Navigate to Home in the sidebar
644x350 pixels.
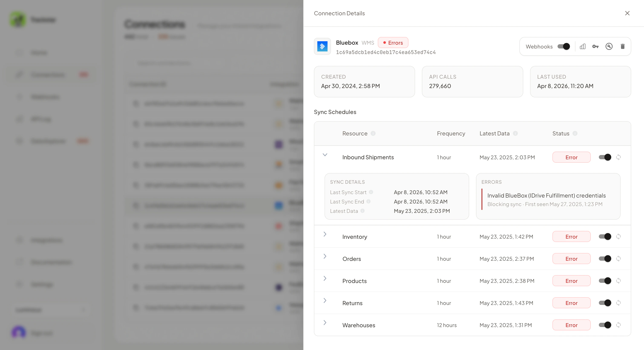tap(39, 53)
